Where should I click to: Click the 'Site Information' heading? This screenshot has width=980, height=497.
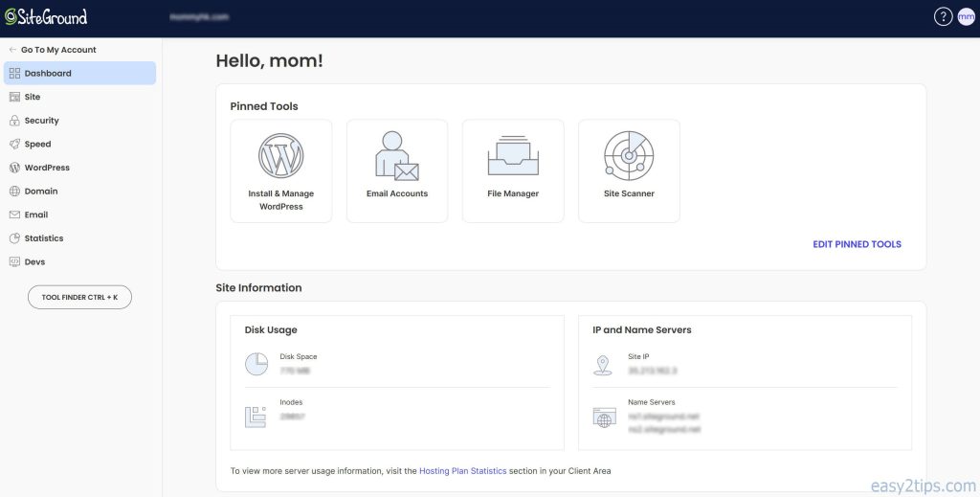pos(258,287)
